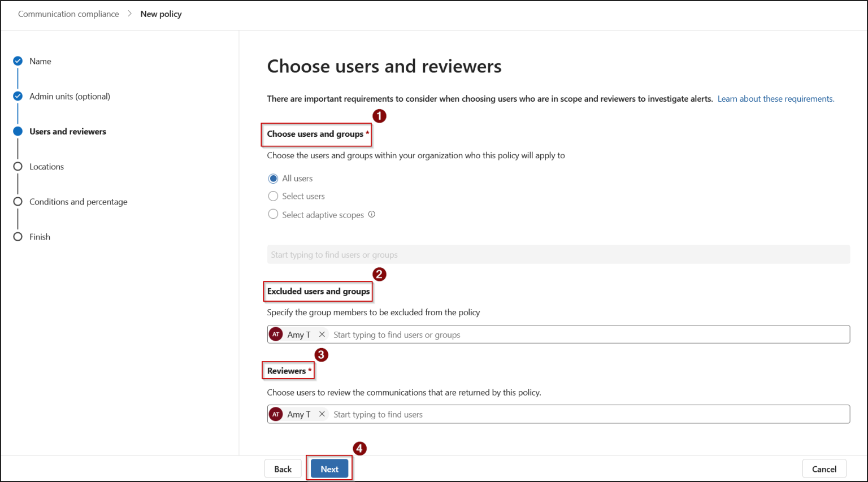Click the checkmark beside Admin units step
868x482 pixels.
click(18, 96)
